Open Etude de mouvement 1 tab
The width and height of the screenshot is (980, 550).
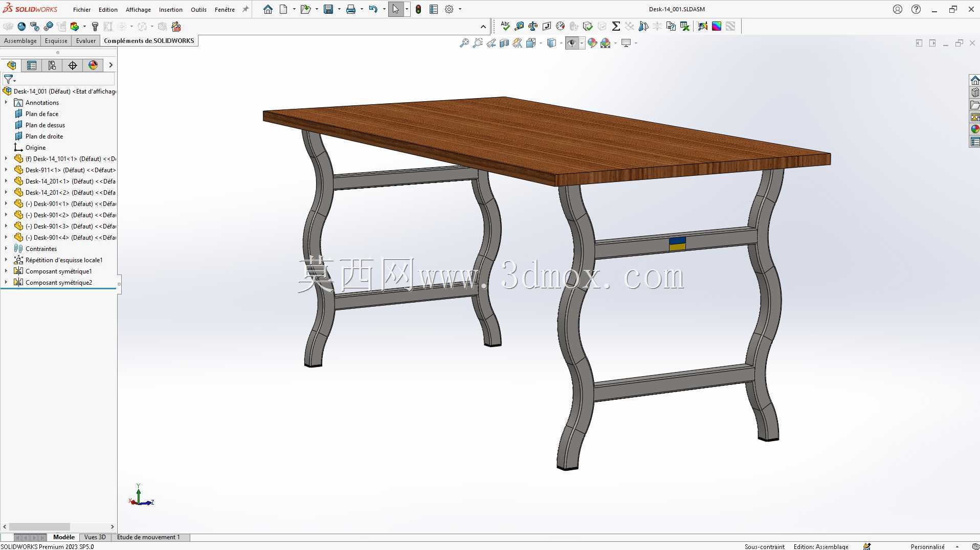point(148,537)
